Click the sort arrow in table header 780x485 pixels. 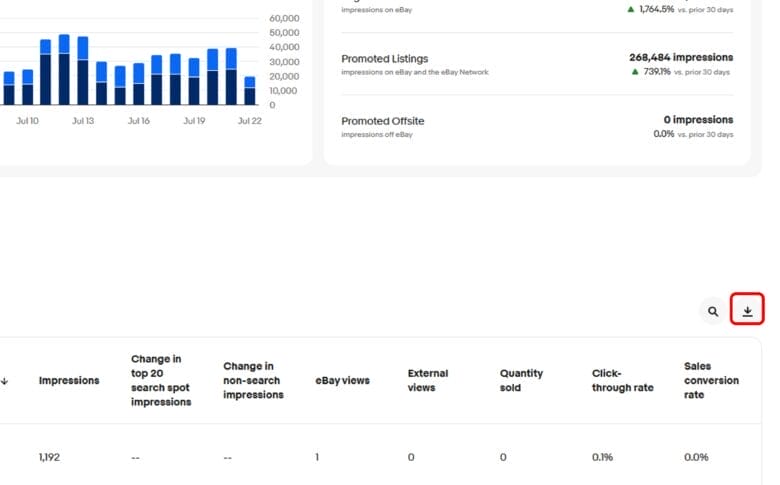5,381
